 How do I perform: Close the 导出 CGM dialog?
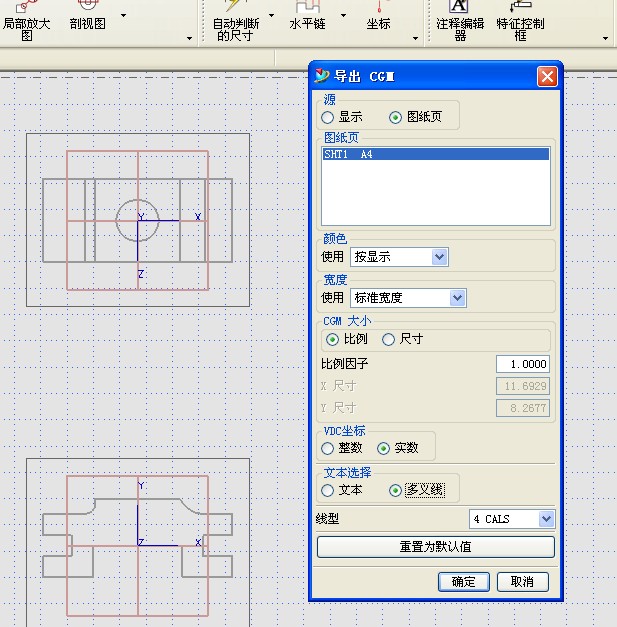click(547, 76)
